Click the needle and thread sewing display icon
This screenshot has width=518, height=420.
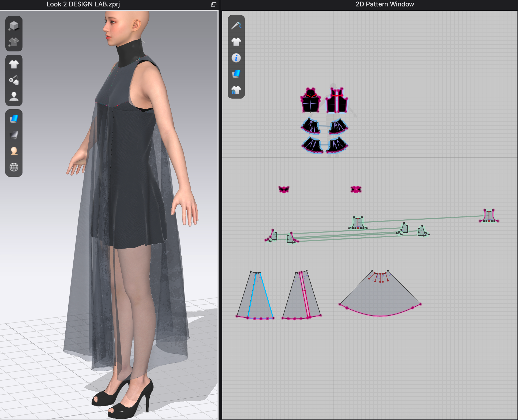236,26
